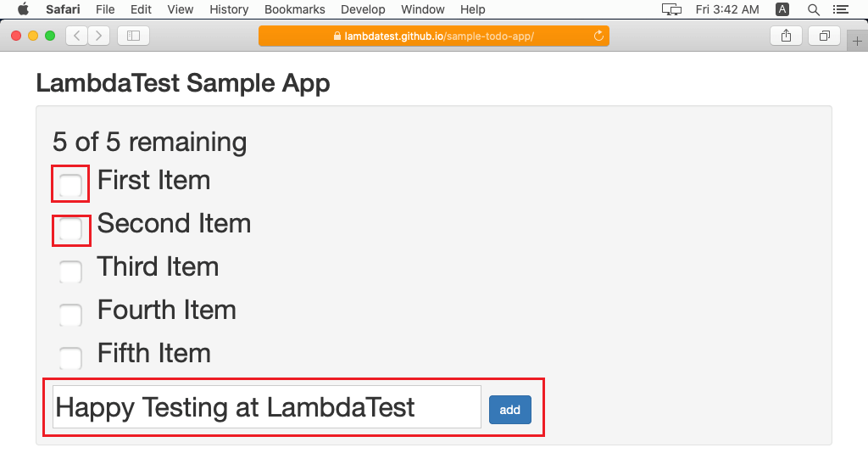Viewport: 868px width, 470px height.
Task: Toggle the Safari sidebar button
Action: (133, 36)
